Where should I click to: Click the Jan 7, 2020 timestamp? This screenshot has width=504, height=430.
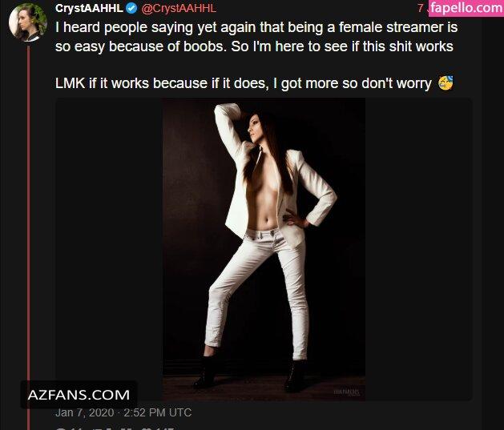click(85, 412)
